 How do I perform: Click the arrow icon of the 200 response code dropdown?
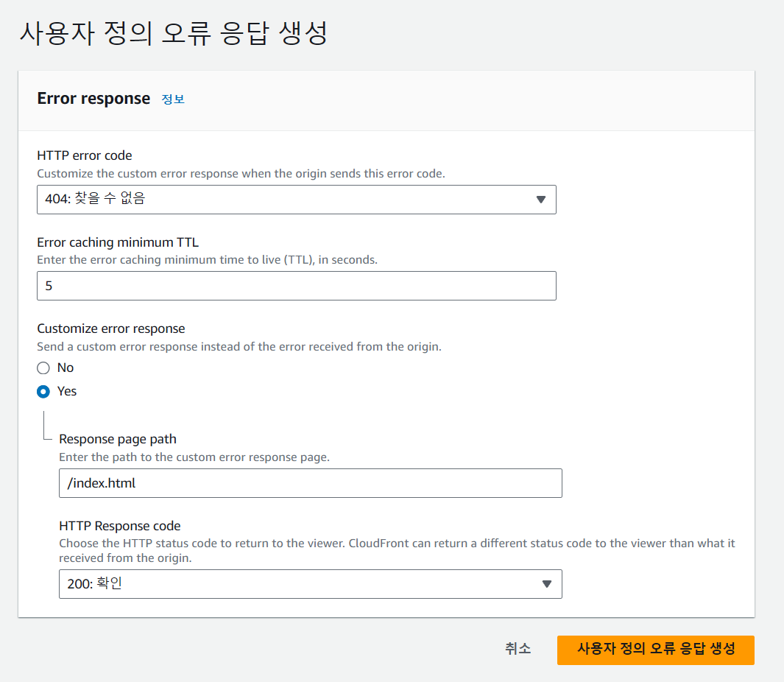coord(546,584)
